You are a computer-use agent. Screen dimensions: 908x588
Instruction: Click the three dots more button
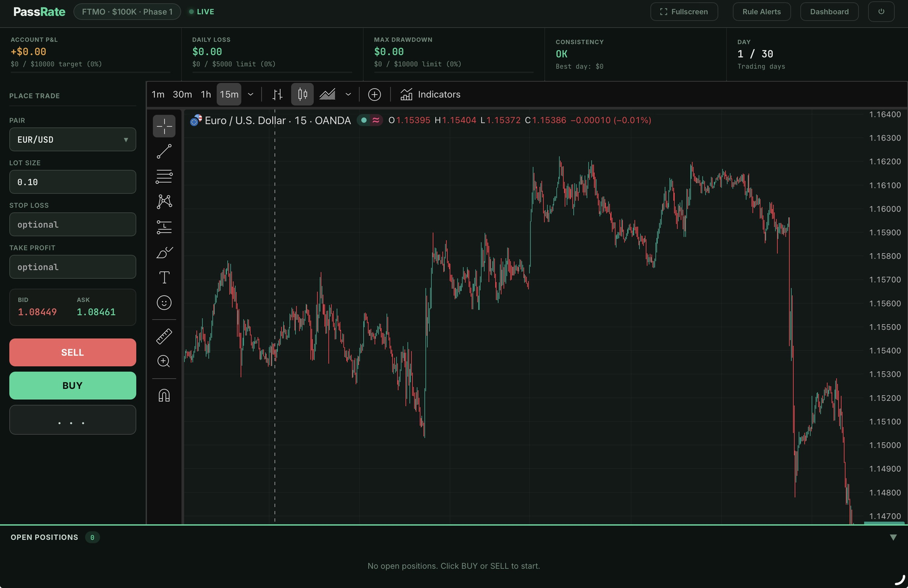click(73, 420)
